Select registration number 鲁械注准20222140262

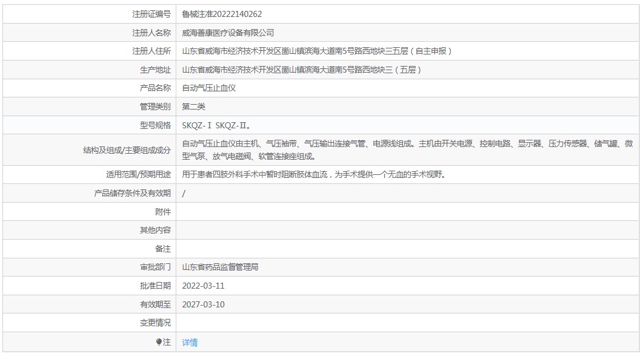tap(222, 14)
